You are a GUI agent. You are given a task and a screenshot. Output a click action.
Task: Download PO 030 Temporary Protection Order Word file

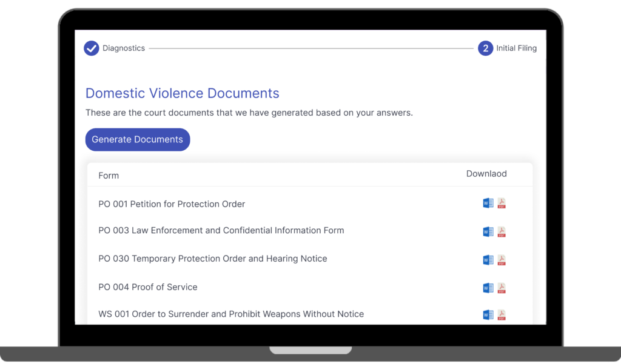click(488, 259)
